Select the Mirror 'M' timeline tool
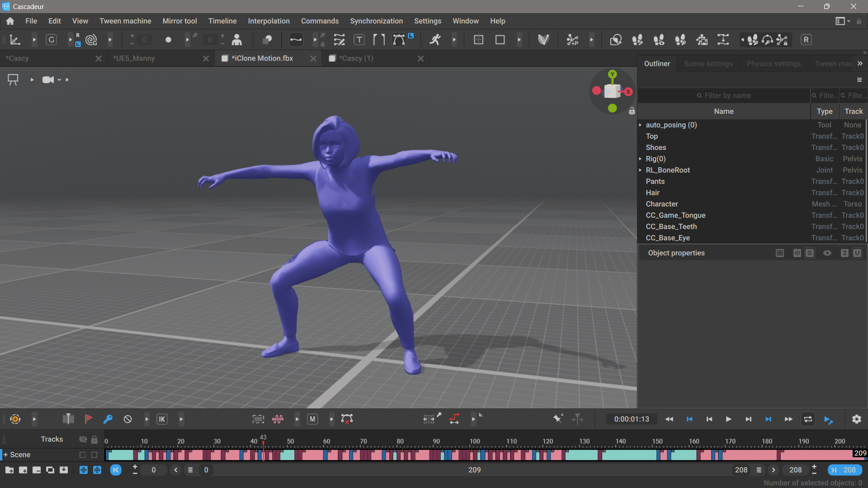 click(x=312, y=419)
